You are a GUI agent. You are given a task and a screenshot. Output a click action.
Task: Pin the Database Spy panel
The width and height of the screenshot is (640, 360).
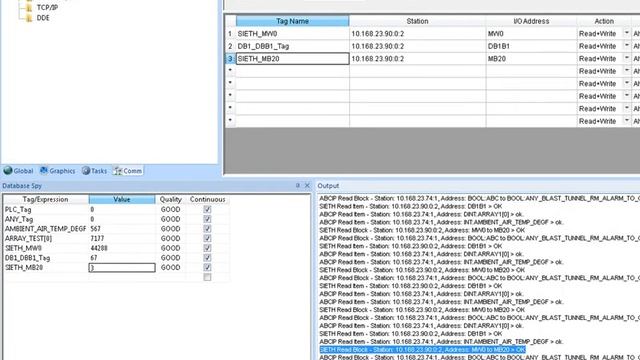pyautogui.click(x=298, y=186)
